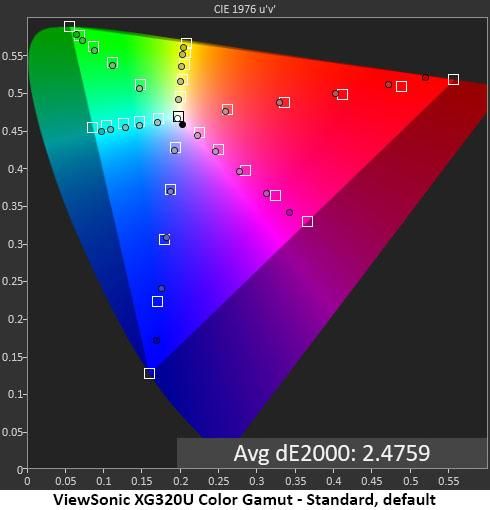This screenshot has width=490, height=510.
Task: Click the magenta target square near the gamut edge
Action: (x=307, y=221)
